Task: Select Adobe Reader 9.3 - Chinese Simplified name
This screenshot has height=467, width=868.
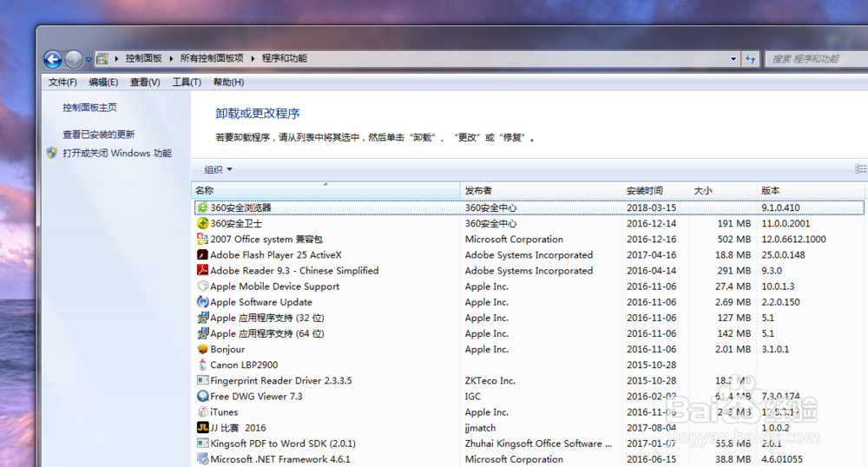Action: click(294, 271)
